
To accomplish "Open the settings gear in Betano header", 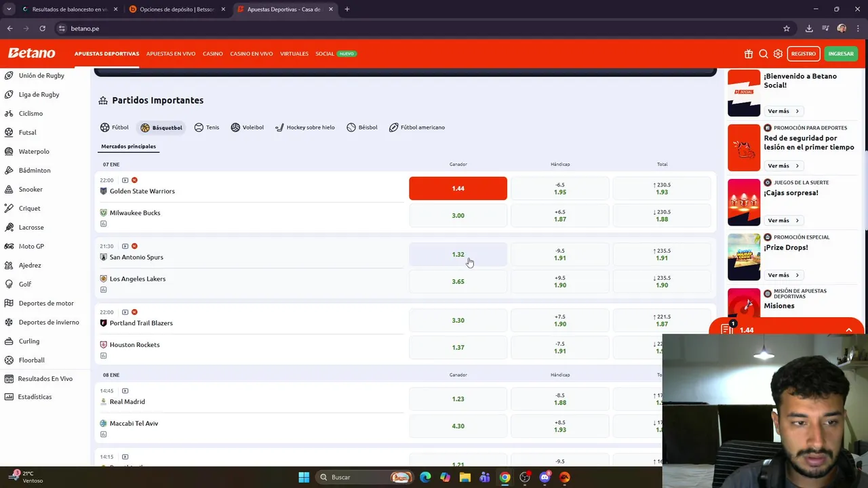I will [x=778, y=54].
